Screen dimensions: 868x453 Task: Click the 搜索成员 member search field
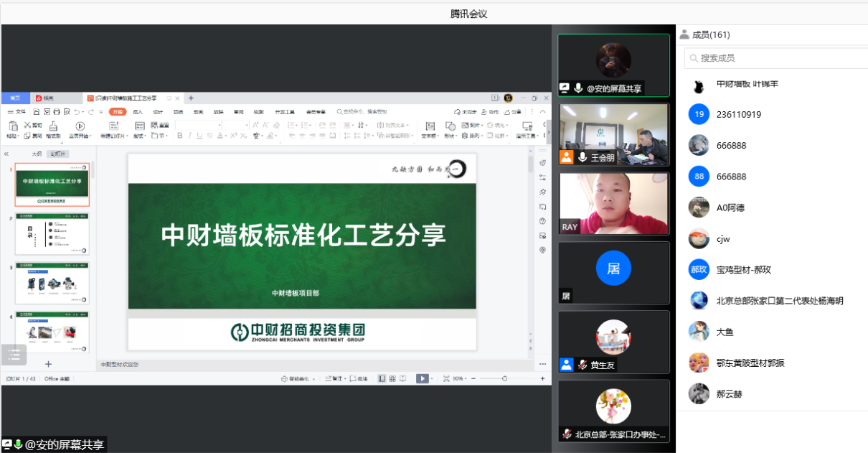click(x=775, y=58)
